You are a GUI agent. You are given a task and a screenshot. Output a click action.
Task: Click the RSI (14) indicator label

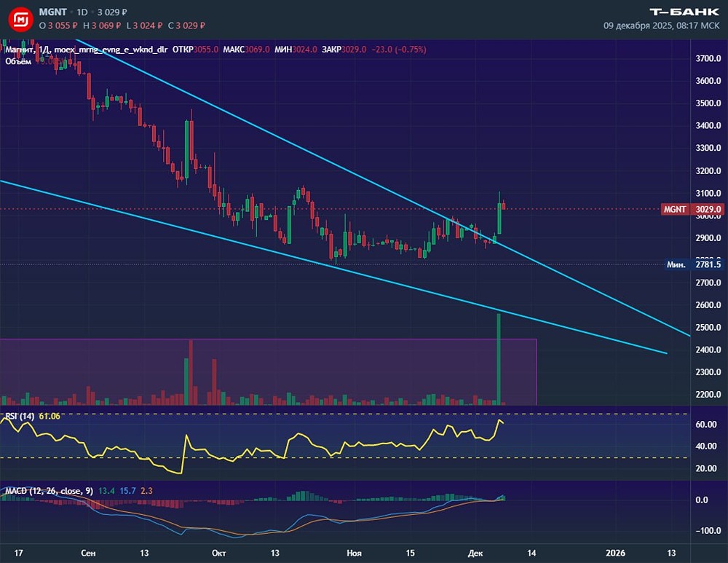[20, 416]
